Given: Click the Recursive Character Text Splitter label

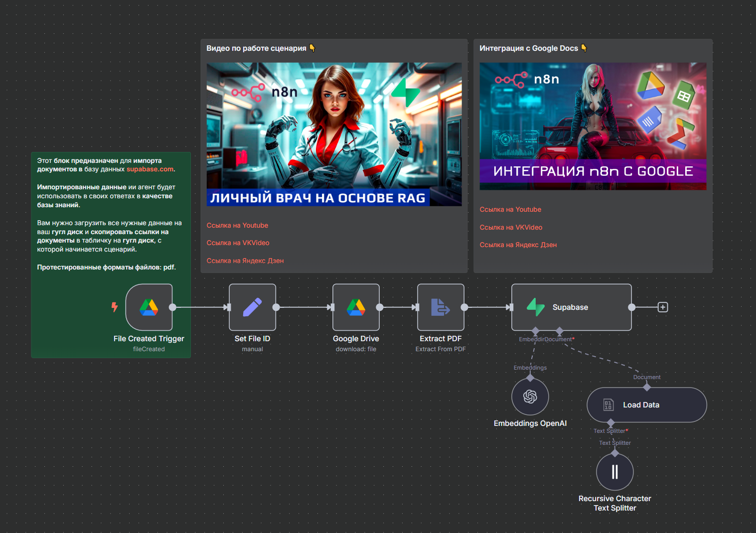Looking at the screenshot, I should click(615, 503).
